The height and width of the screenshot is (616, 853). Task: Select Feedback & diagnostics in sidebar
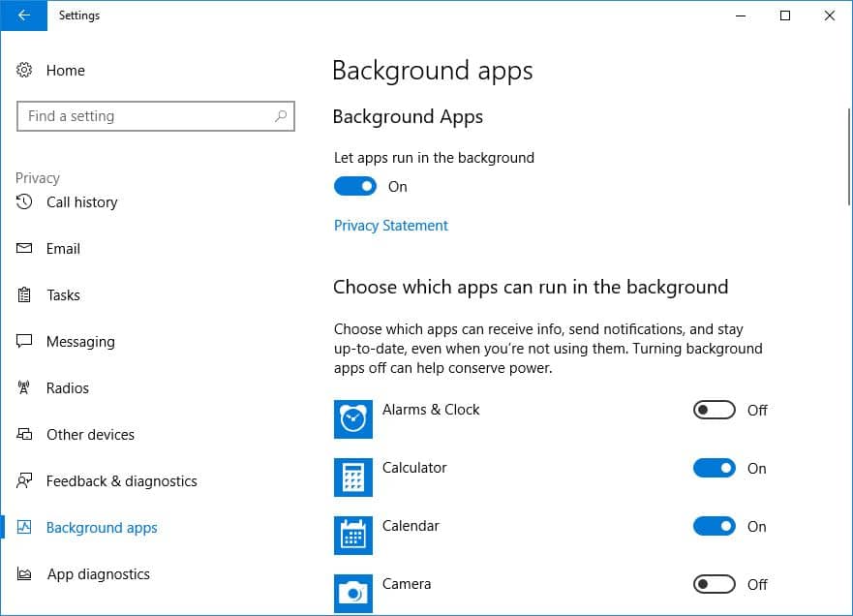pos(121,481)
